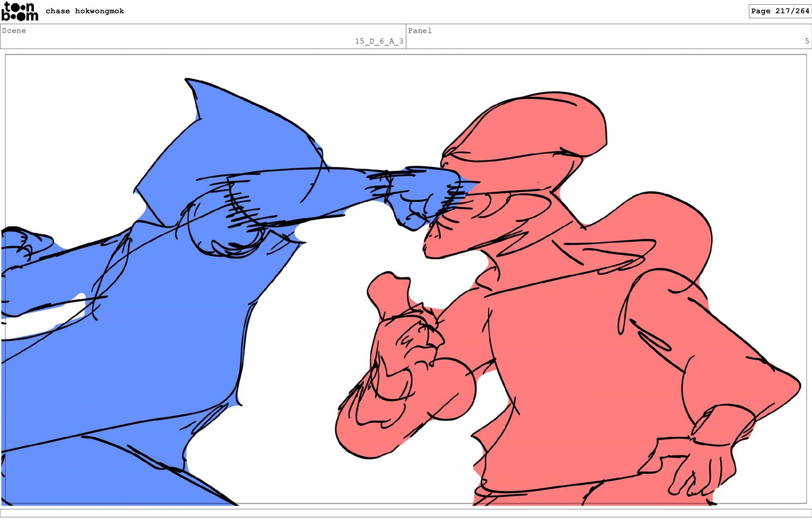812x525 pixels.
Task: Select the panel number 5
Action: pos(807,41)
